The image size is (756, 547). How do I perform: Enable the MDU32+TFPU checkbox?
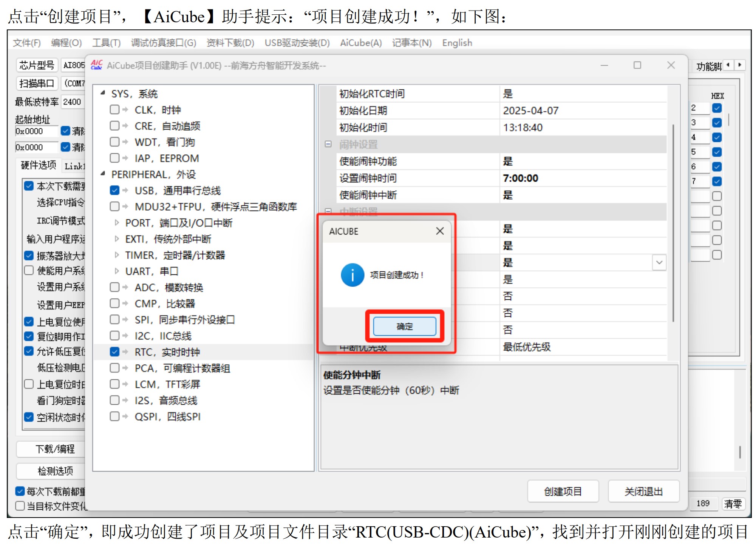pyautogui.click(x=114, y=206)
